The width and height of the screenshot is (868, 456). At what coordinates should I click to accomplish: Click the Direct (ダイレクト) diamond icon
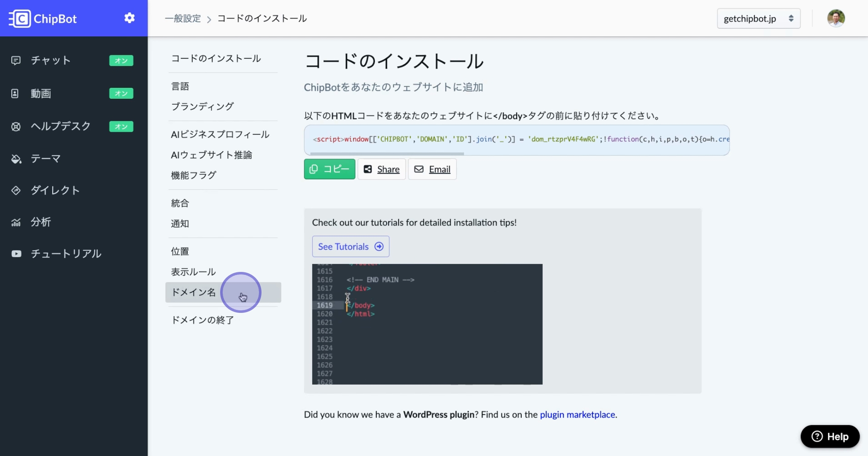[16, 190]
